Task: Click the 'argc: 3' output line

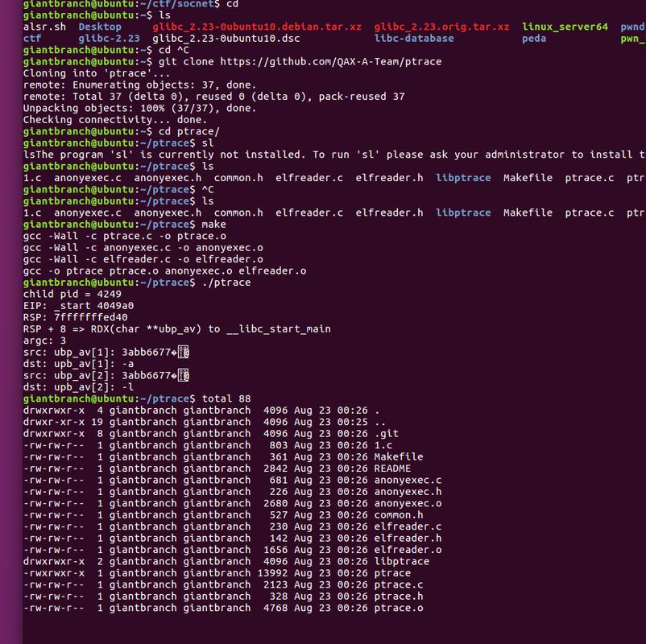Action: coord(46,341)
